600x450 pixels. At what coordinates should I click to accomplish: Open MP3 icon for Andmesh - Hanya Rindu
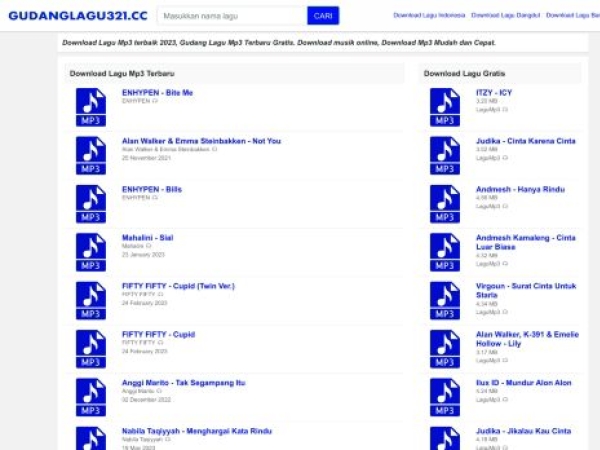(x=445, y=204)
